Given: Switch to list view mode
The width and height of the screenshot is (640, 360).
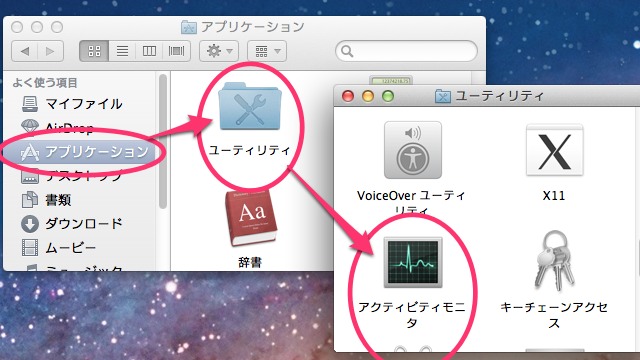Looking at the screenshot, I should (x=122, y=51).
